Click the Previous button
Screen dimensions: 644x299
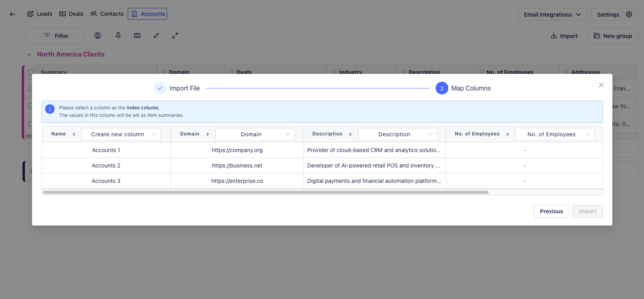(x=551, y=211)
